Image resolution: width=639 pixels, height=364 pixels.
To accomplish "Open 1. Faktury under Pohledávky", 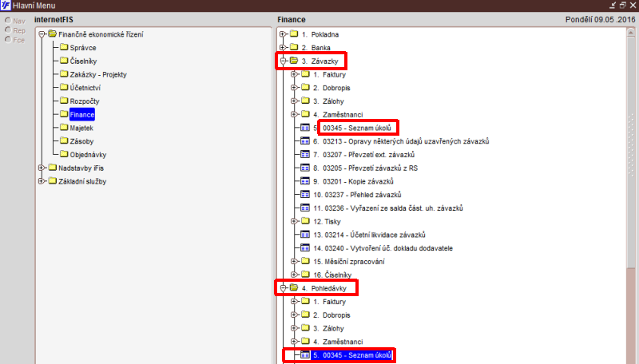I will click(329, 302).
